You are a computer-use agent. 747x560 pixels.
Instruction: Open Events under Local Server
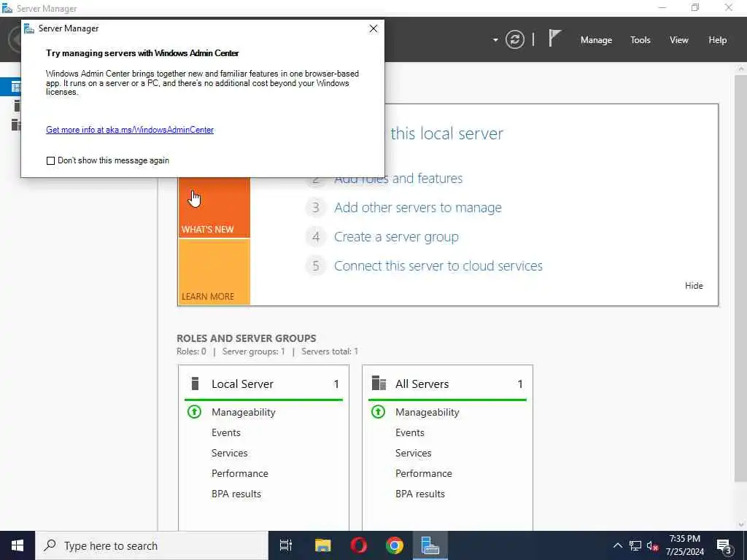[x=226, y=433]
